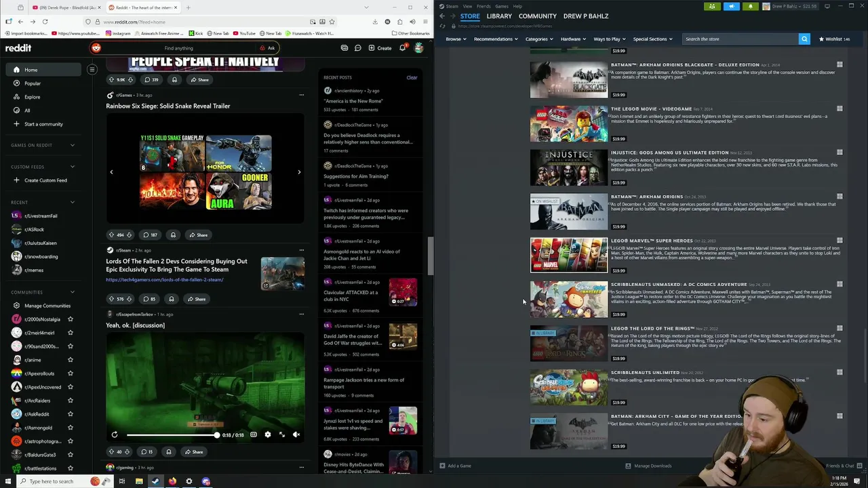Collapse the Recent section in sidebar

pyautogui.click(x=73, y=202)
